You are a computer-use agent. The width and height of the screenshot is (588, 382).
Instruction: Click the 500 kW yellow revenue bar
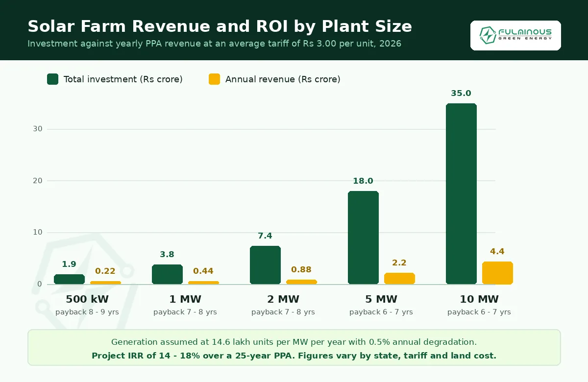105,283
